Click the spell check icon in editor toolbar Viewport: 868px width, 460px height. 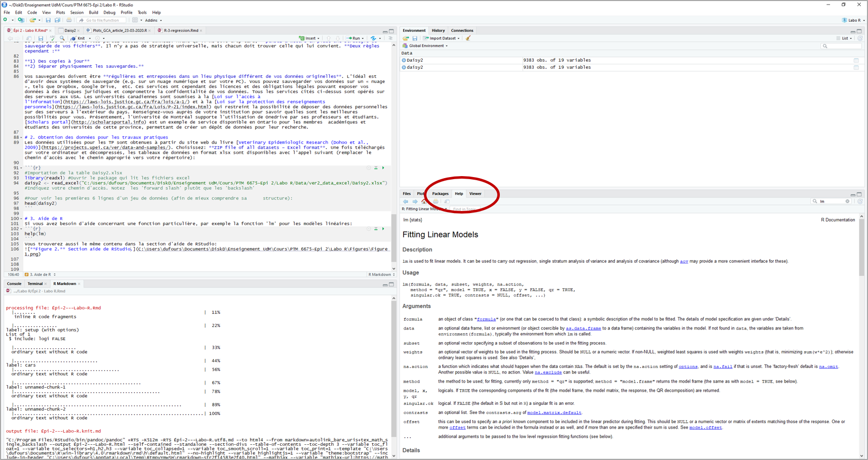click(x=53, y=38)
